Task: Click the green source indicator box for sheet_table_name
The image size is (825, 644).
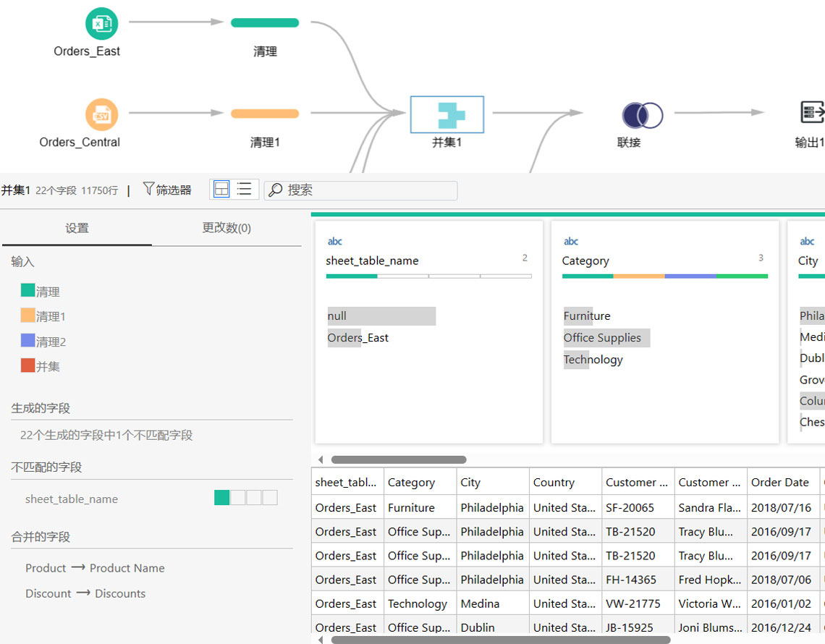Action: [x=221, y=498]
